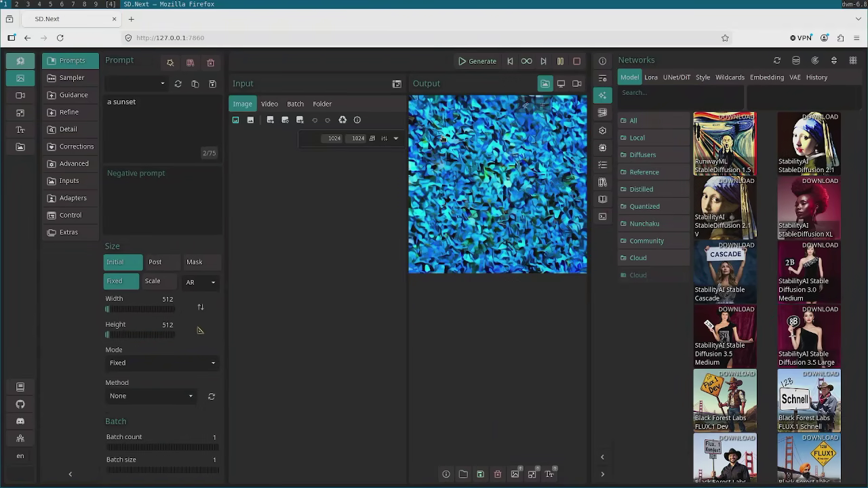Click the recycle icon in Input toolbar

tap(342, 120)
